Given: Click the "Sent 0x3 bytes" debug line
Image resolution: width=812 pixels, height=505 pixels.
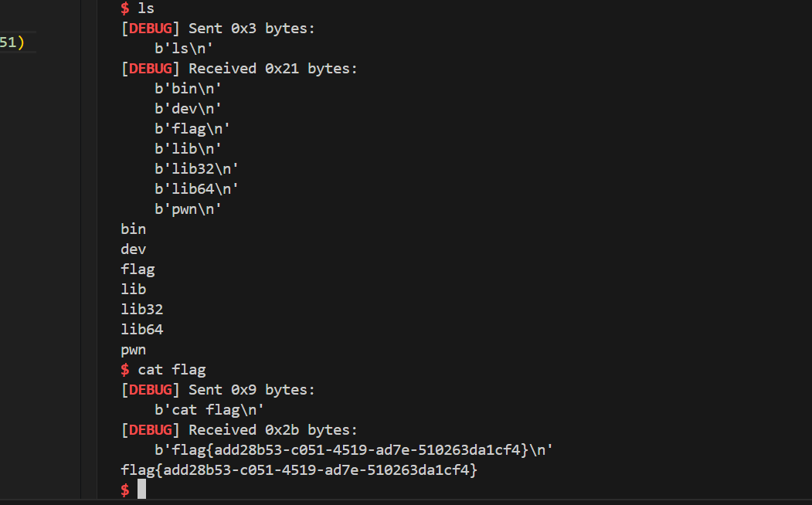Looking at the screenshot, I should coord(218,29).
